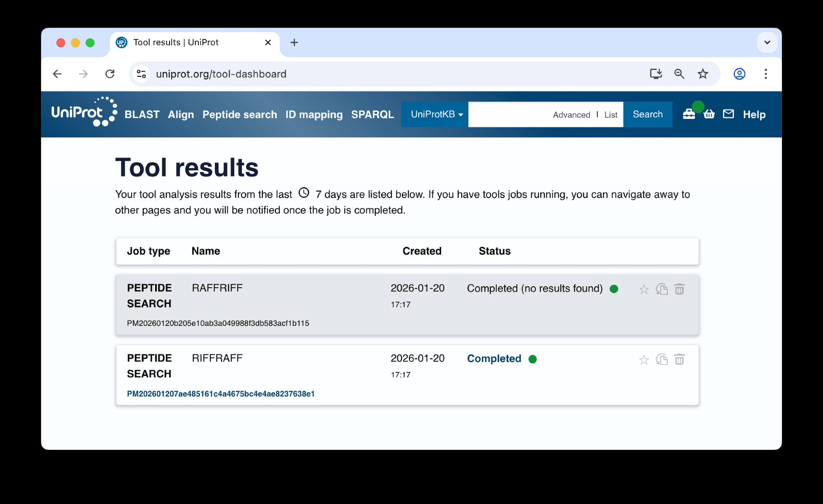Resubmit the RAFFRIFF job icon
The height and width of the screenshot is (504, 823).
pyautogui.click(x=662, y=289)
